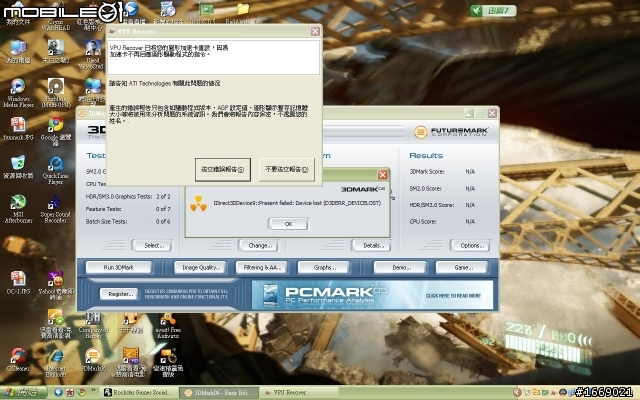Launch the Internet Explorer desktop shortcut

click(56, 363)
